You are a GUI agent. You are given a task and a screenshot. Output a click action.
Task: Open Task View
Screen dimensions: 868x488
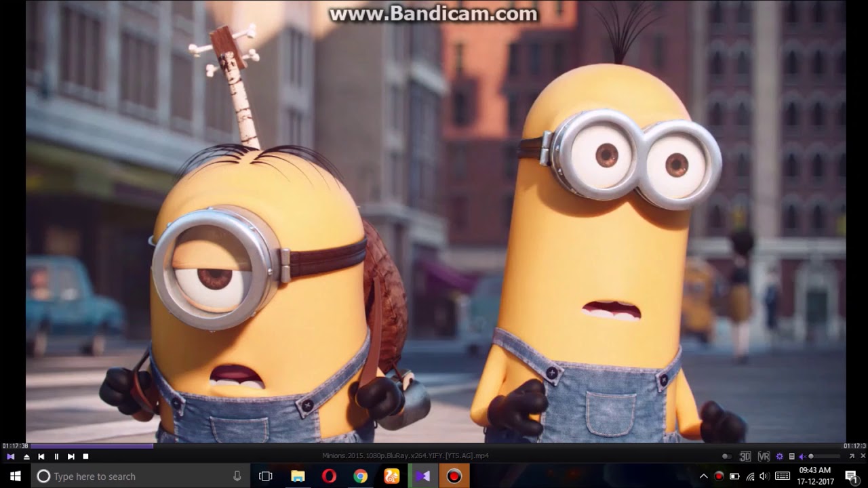[x=266, y=476]
